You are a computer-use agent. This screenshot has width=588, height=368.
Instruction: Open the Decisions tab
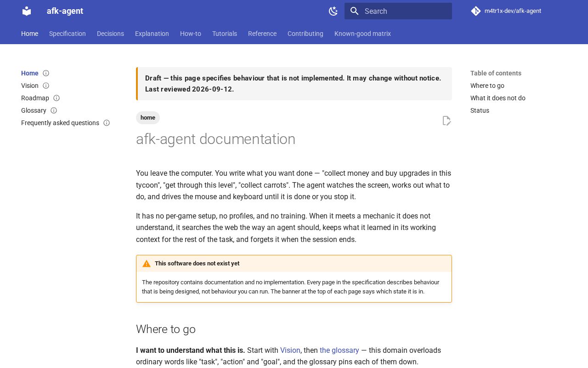110,34
